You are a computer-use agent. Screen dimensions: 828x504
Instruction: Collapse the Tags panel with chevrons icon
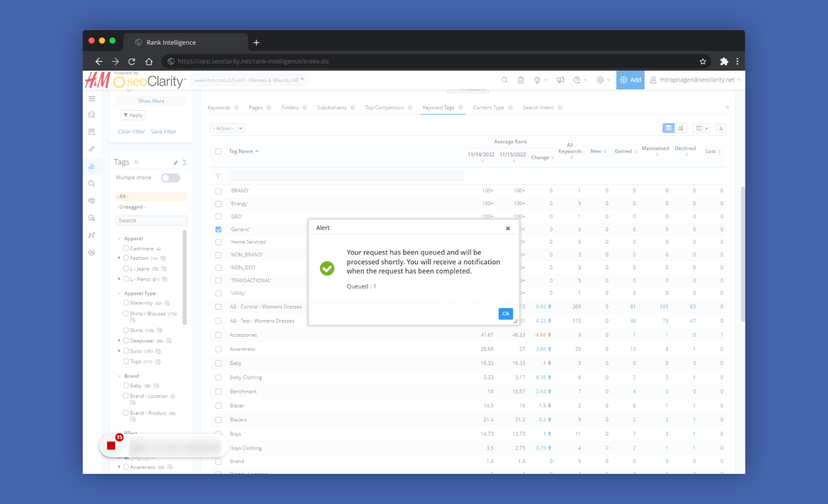185,163
